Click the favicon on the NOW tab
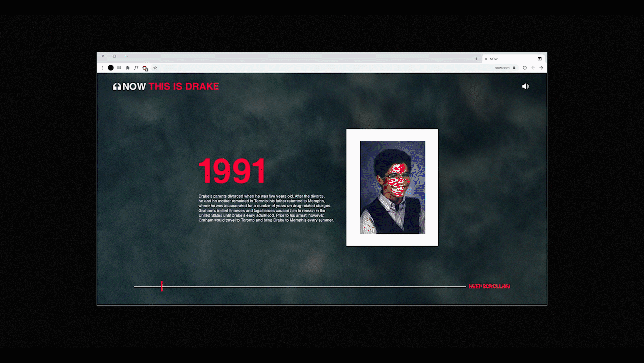This screenshot has height=363, width=644. (x=540, y=59)
